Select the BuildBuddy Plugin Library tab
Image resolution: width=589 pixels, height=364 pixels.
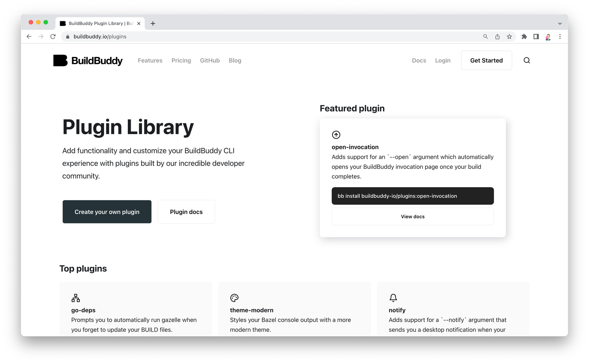click(x=100, y=24)
